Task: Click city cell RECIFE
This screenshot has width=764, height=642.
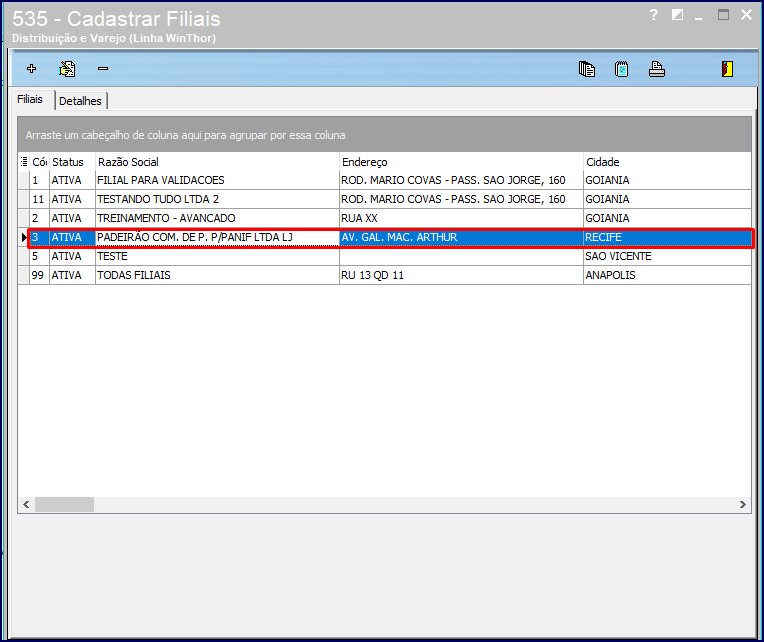Action: pos(667,238)
